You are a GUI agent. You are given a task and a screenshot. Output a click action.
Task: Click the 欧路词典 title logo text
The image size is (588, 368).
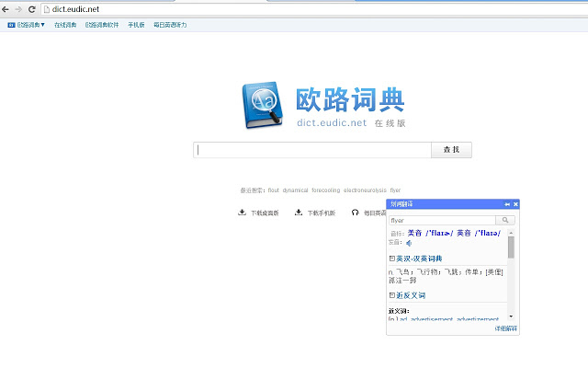(x=350, y=100)
